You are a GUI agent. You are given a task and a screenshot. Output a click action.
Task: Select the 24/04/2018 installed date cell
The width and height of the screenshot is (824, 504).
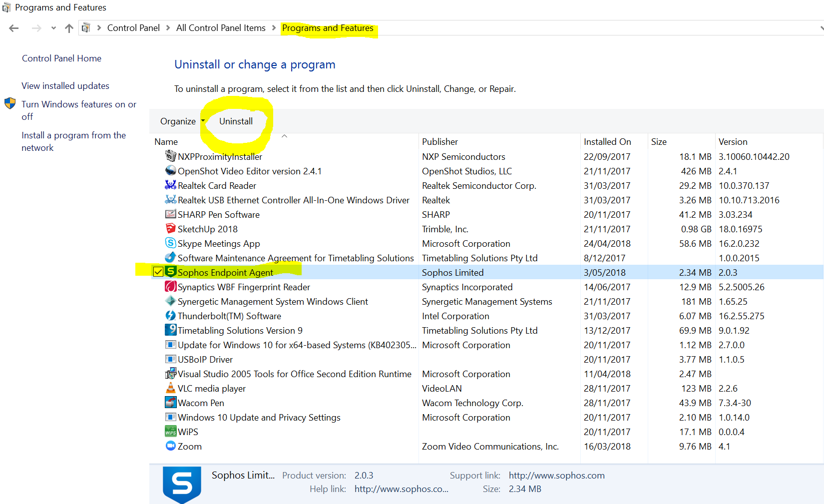tap(607, 244)
